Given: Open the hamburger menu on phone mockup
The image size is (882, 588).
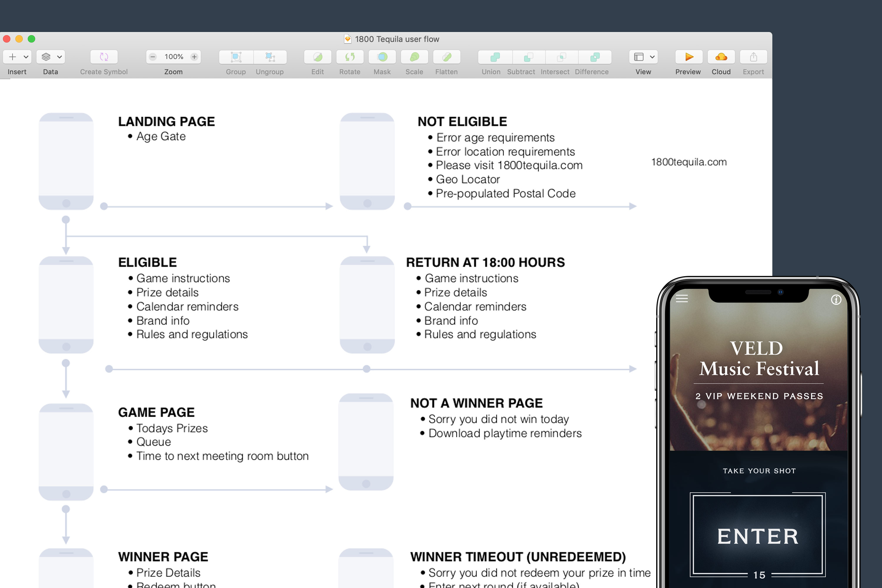Looking at the screenshot, I should [x=682, y=299].
